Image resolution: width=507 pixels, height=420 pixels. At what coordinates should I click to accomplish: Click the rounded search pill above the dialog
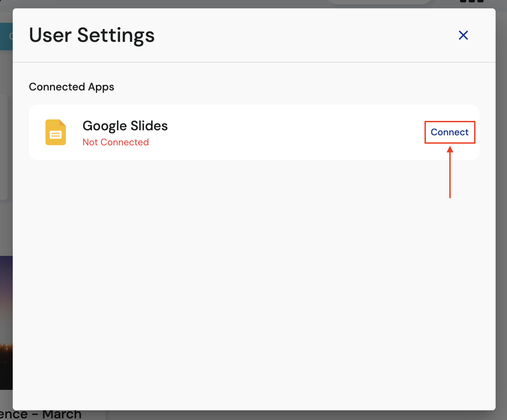379,2
